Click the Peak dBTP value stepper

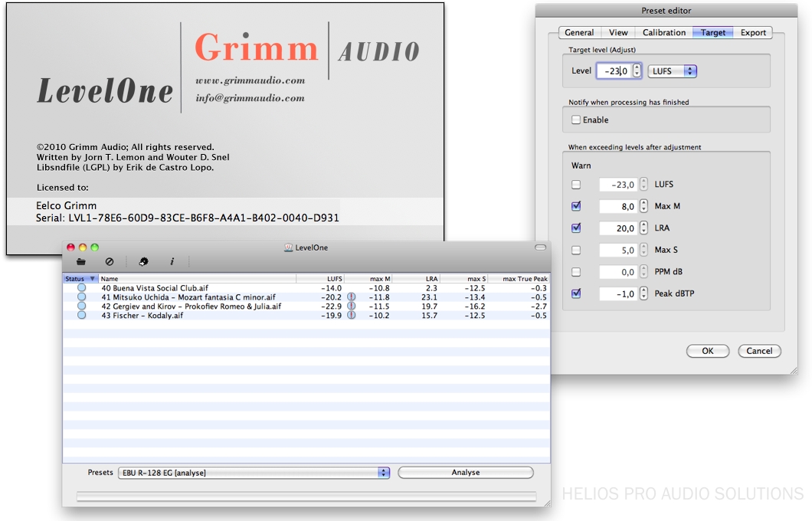tap(643, 293)
